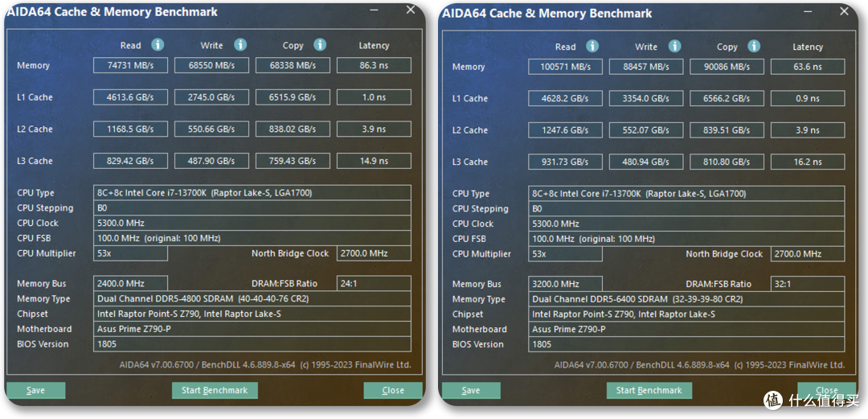Select the DDR5-6400 SDRAM memory type field

686,298
